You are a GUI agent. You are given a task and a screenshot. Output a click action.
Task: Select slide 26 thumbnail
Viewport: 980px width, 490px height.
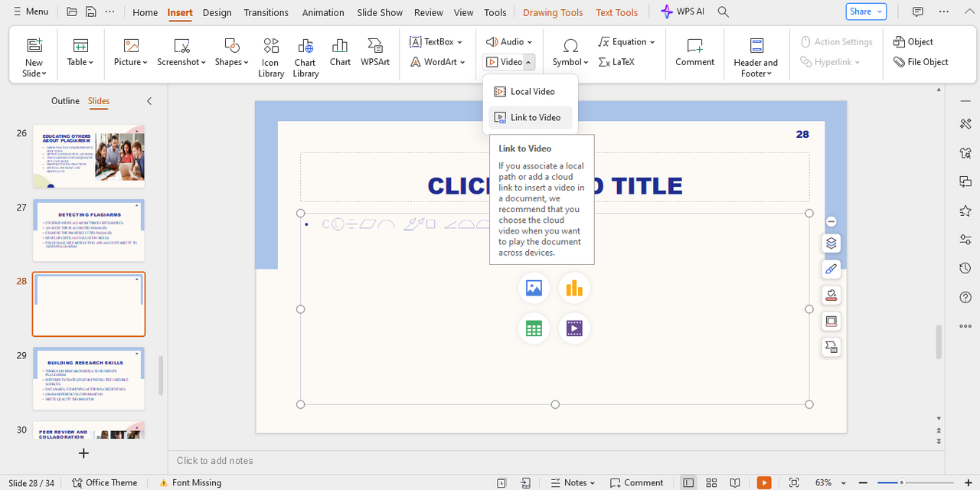[x=89, y=156]
